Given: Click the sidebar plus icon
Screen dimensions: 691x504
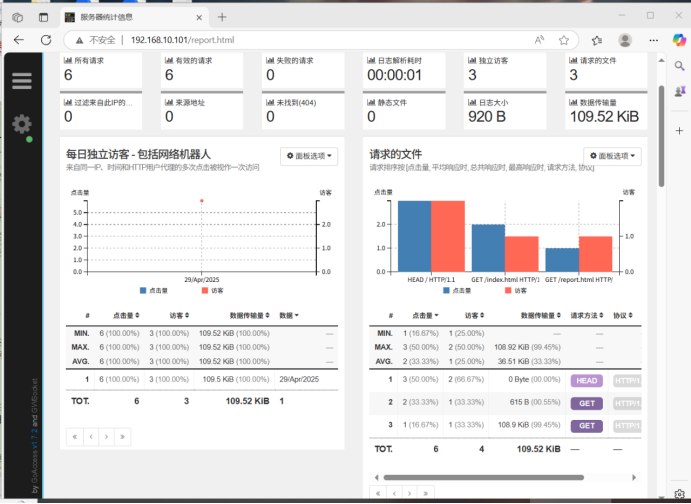Looking at the screenshot, I should [x=679, y=131].
